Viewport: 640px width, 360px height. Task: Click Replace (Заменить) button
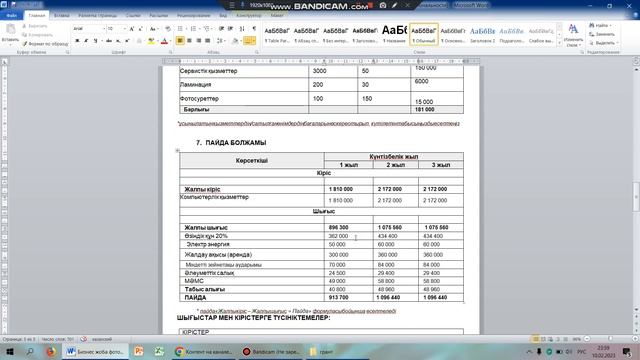[602, 34]
